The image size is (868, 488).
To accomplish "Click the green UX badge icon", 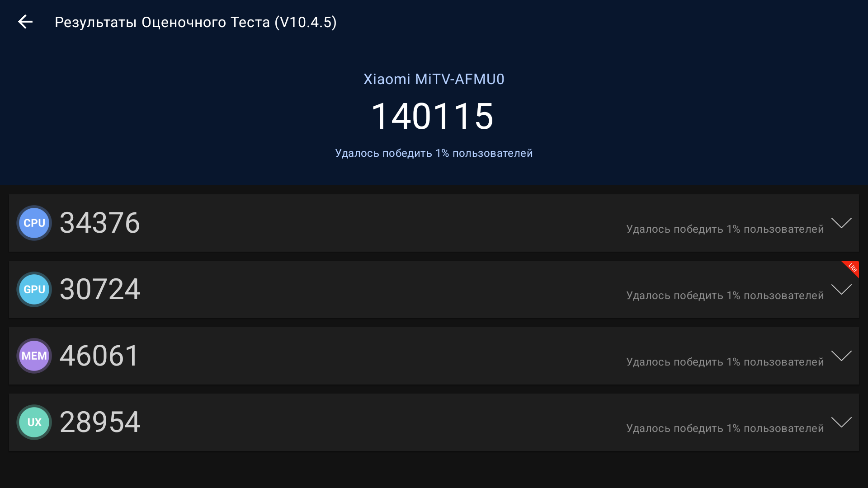I will point(34,422).
